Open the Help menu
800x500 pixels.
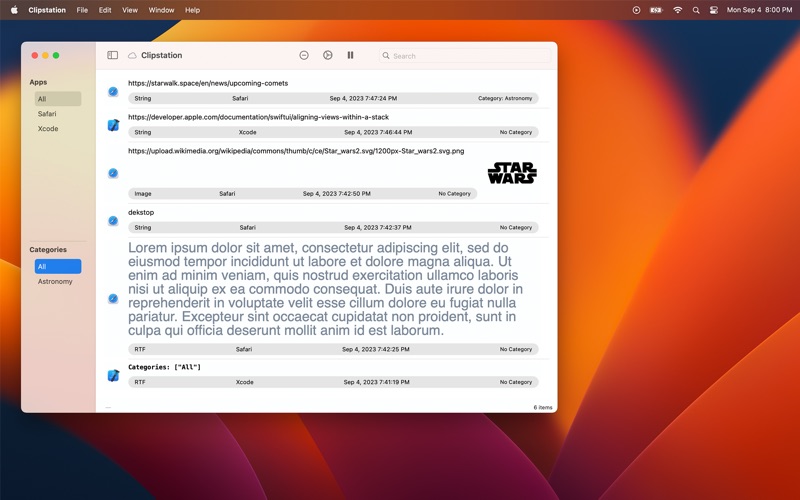(192, 10)
